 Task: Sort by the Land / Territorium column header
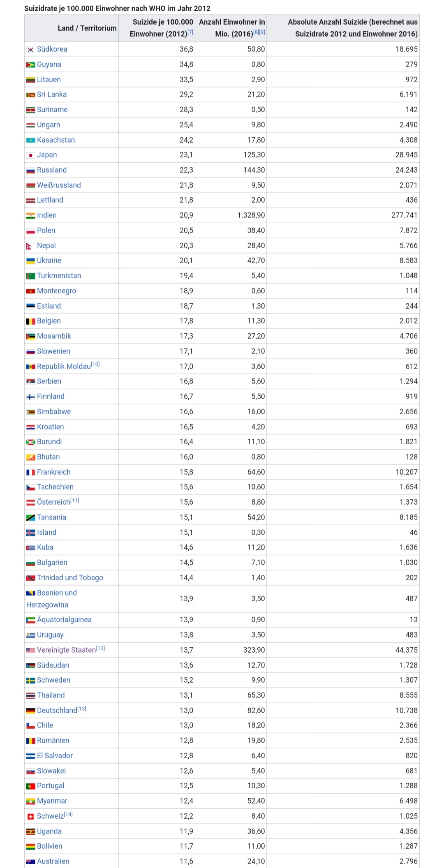(87, 28)
